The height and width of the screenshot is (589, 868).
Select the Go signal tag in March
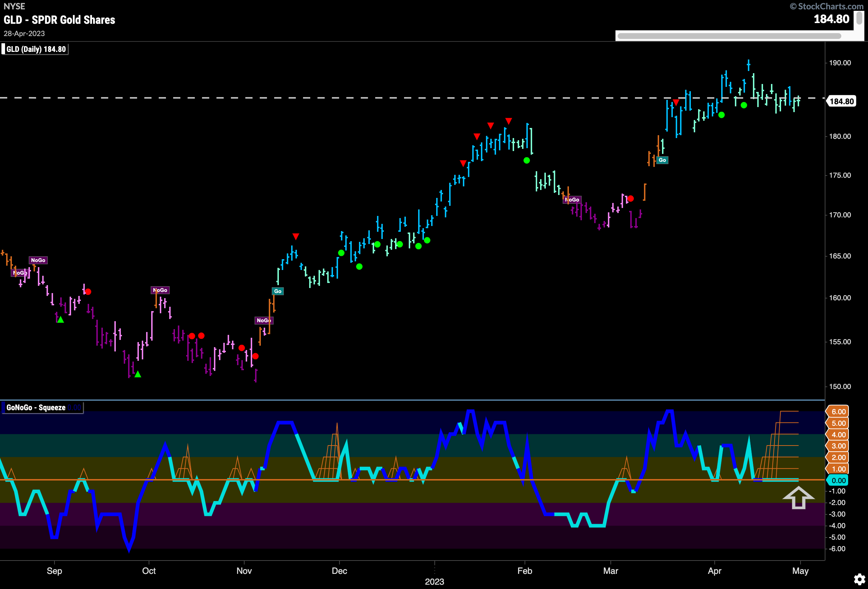pyautogui.click(x=662, y=160)
